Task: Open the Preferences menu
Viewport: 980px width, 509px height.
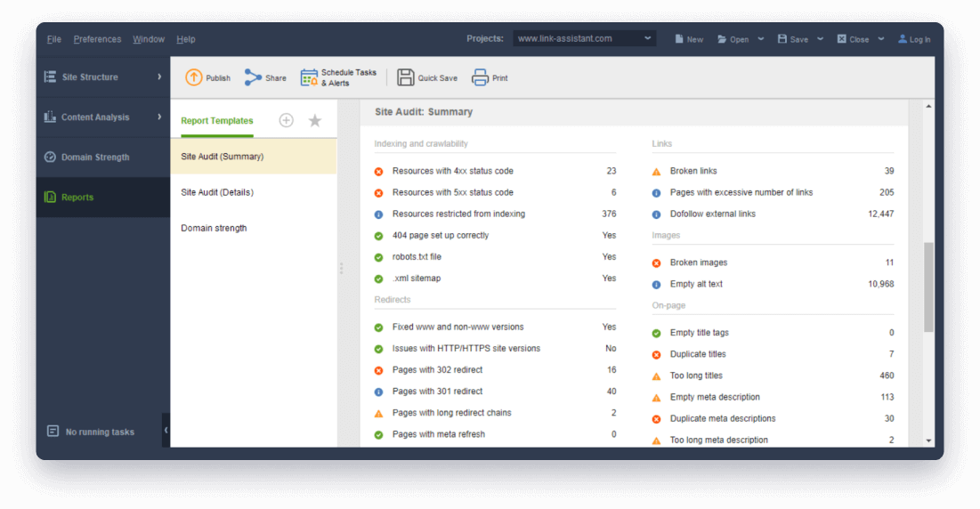Action: pos(98,39)
